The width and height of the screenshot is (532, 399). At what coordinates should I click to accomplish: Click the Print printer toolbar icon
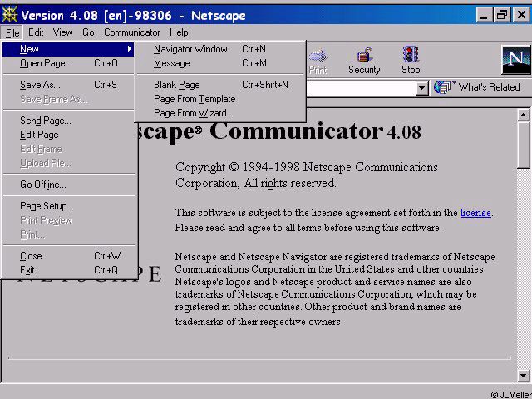(x=318, y=55)
